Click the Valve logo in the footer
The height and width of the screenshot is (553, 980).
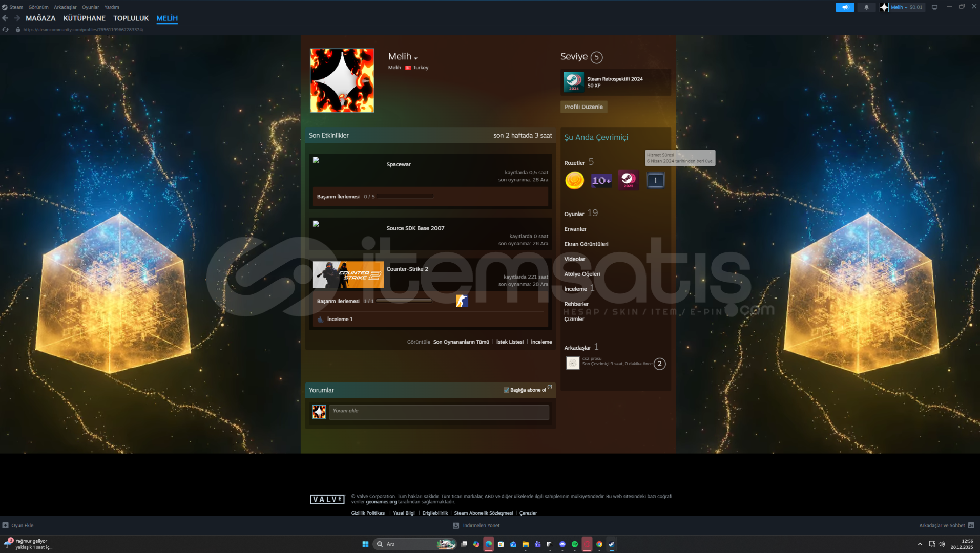coord(327,499)
